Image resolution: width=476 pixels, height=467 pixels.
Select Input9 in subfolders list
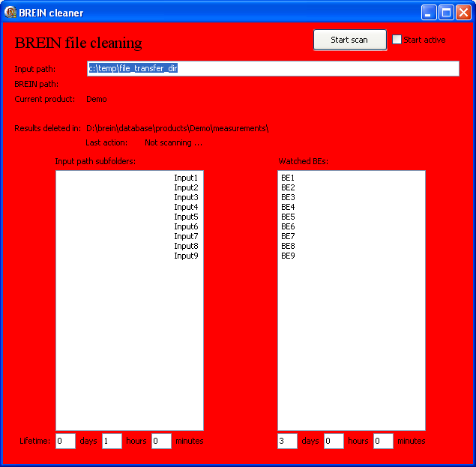click(x=186, y=256)
